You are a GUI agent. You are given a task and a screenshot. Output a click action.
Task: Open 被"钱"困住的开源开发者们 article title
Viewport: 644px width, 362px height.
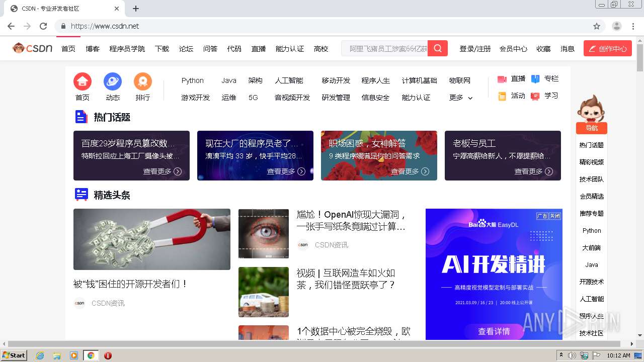tap(130, 284)
